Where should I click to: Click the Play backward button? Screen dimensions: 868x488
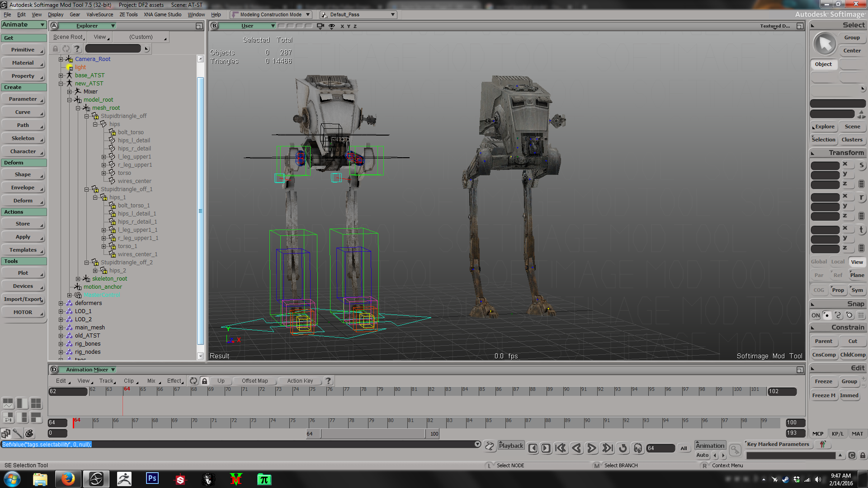(x=576, y=448)
